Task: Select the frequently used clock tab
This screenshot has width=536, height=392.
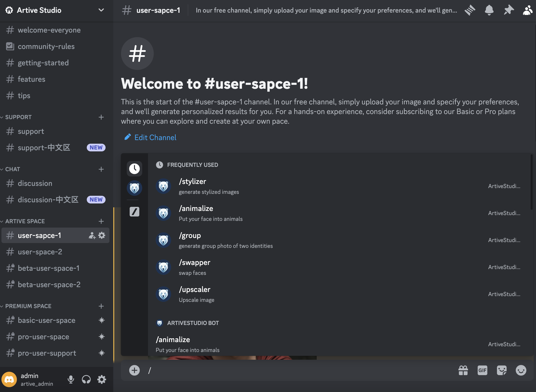Action: 134,169
